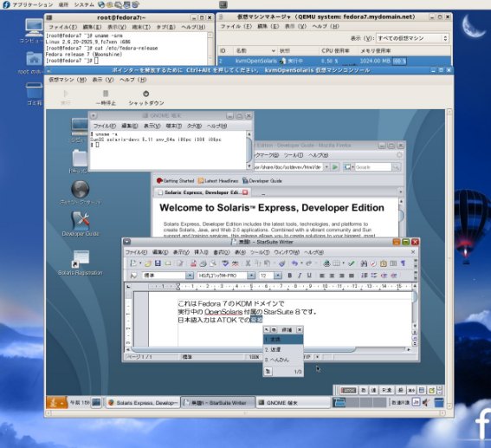Viewport: 491px width, 448px height.
Task: Open the ツール menu in Firefox
Action: click(294, 155)
